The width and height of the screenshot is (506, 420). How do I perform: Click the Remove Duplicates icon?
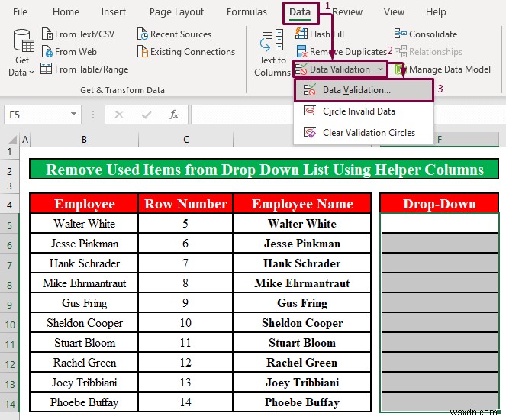[x=302, y=51]
